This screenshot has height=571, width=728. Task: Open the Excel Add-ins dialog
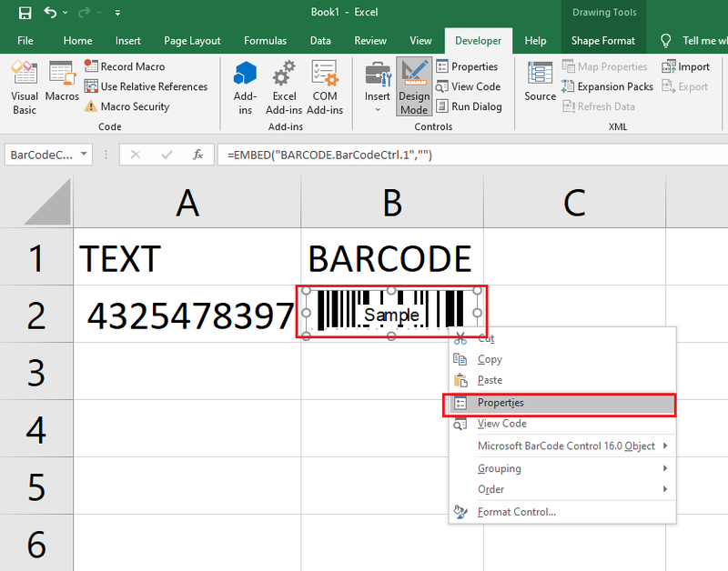coord(284,87)
